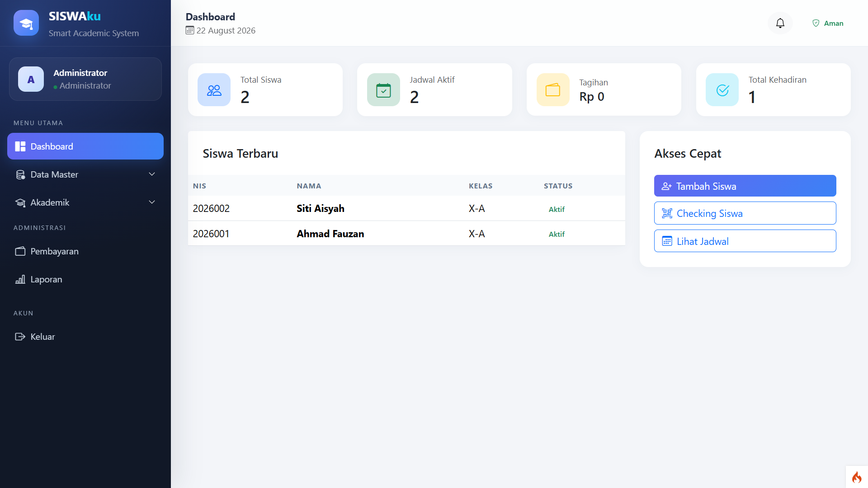Click the SISWAku graduation cap logo
The image size is (868, 488).
tap(26, 23)
